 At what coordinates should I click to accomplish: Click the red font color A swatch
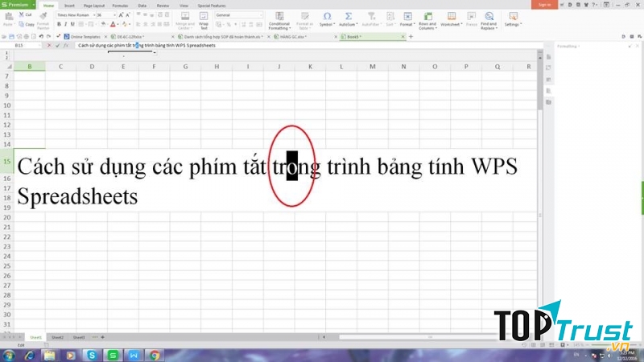pyautogui.click(x=113, y=25)
